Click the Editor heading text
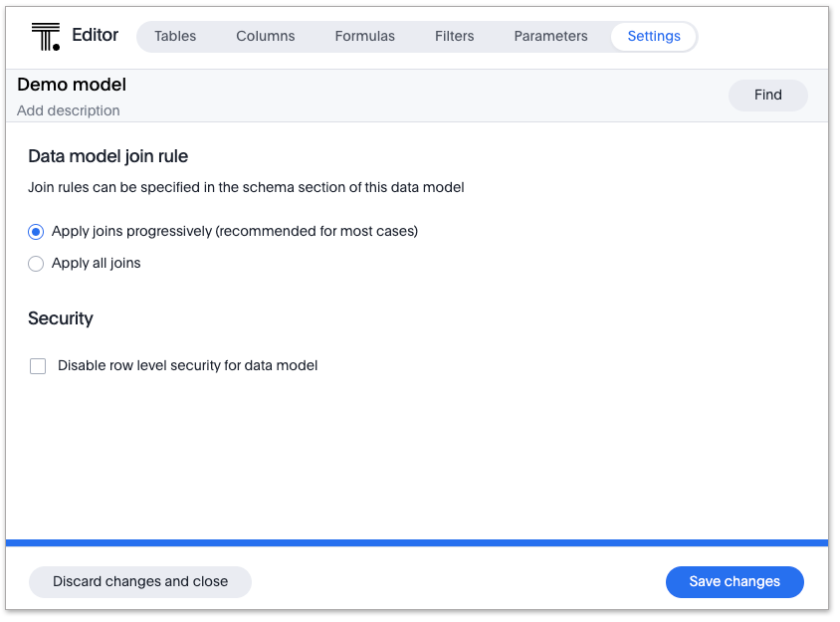 click(x=96, y=36)
